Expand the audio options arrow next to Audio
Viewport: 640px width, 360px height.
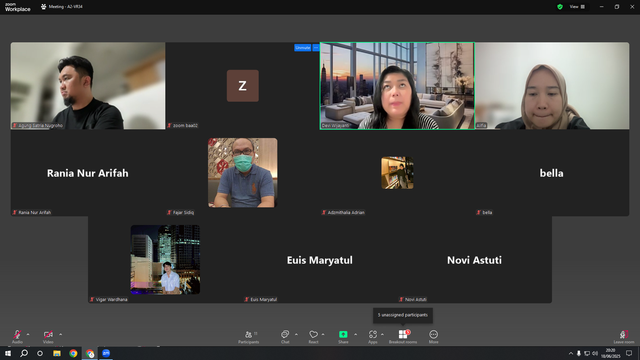point(28,334)
